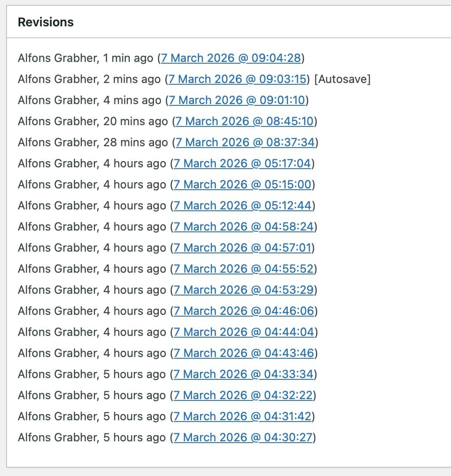Open the revision saved at 04:33:34
This screenshot has width=451, height=476.
[x=243, y=374]
